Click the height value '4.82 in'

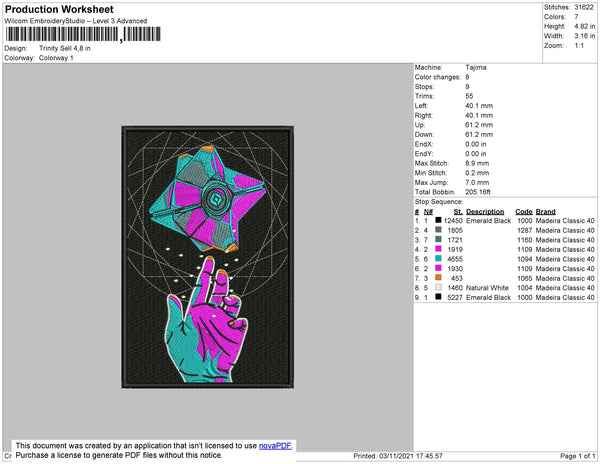click(585, 26)
